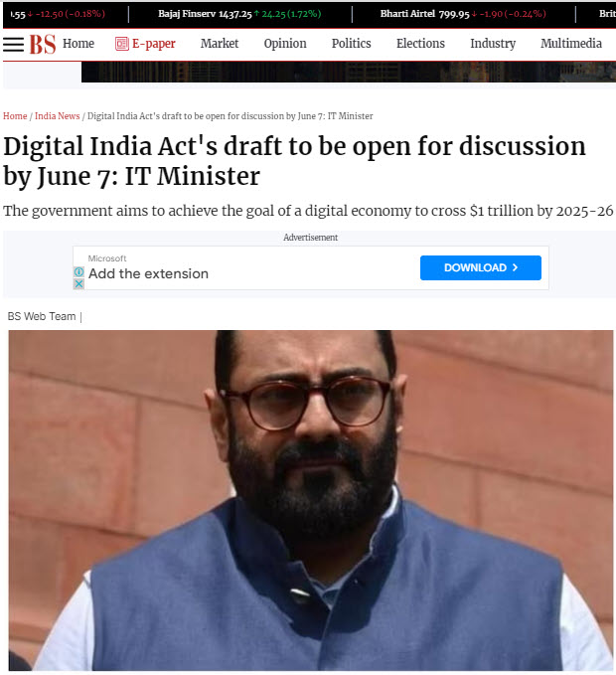Go to the Opinion section
The image size is (616, 675).
285,44
